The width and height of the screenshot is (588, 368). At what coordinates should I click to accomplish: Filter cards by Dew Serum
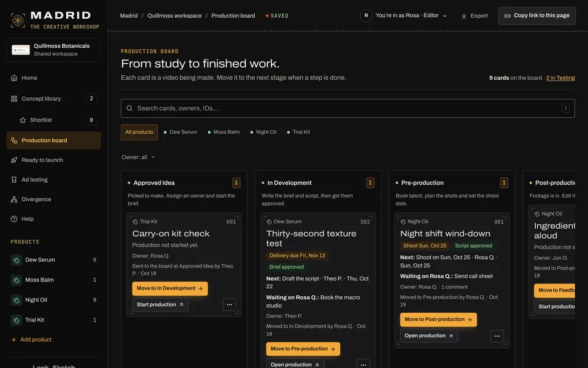180,132
